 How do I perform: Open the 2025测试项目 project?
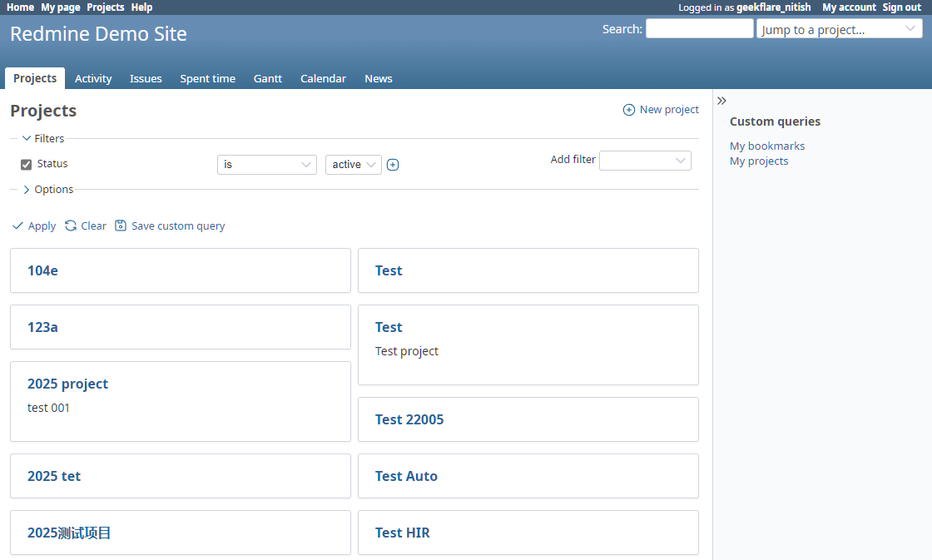click(x=69, y=533)
